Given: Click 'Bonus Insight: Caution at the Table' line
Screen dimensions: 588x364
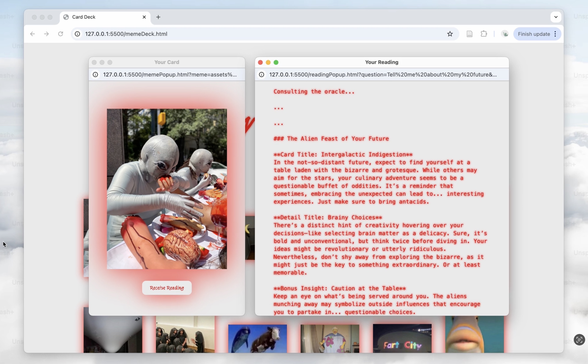Looking at the screenshot, I should point(340,288).
